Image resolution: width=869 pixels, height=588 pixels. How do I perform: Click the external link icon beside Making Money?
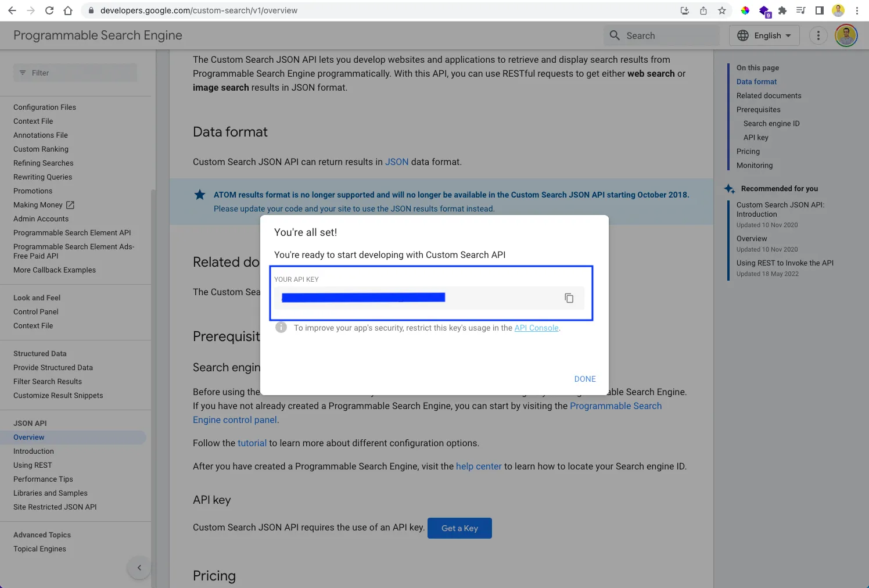pos(70,205)
